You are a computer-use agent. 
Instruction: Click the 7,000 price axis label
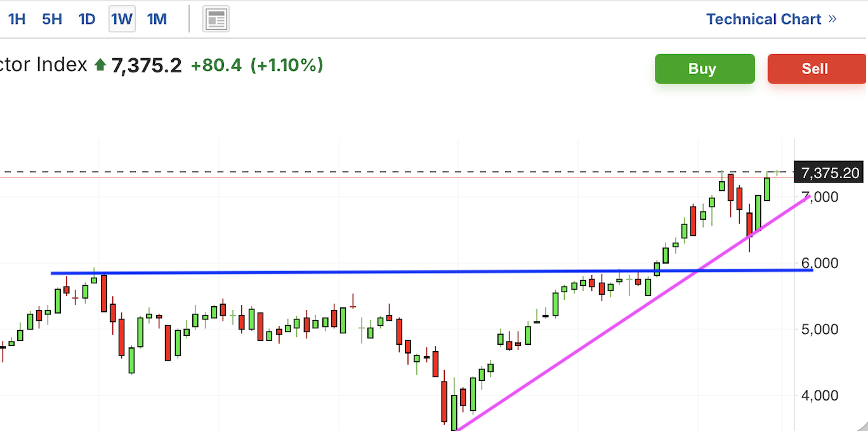click(820, 197)
